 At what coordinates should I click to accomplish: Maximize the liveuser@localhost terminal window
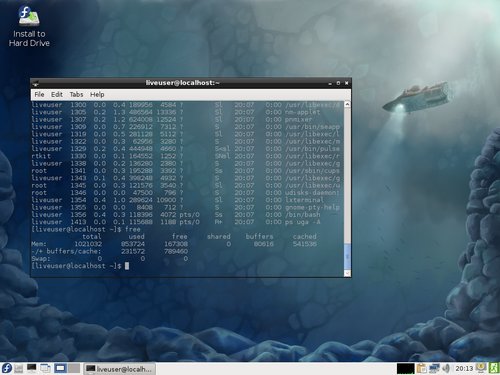338,83
